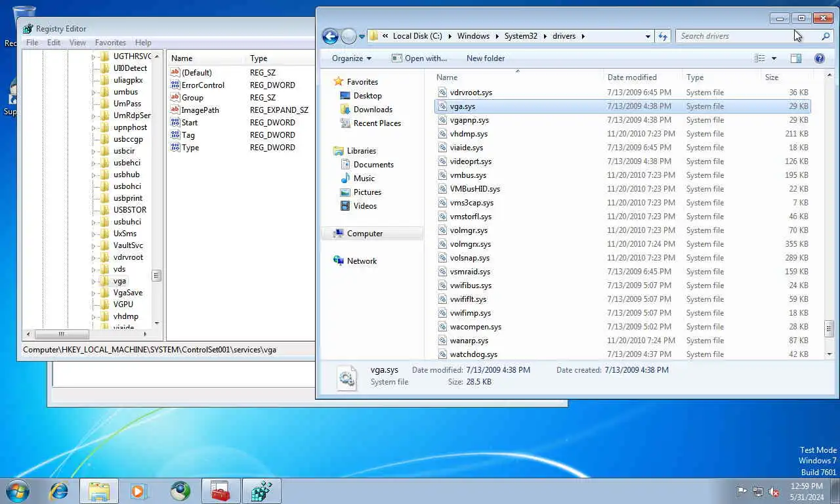
Task: Select the Start DWORD value icon
Action: tap(175, 123)
